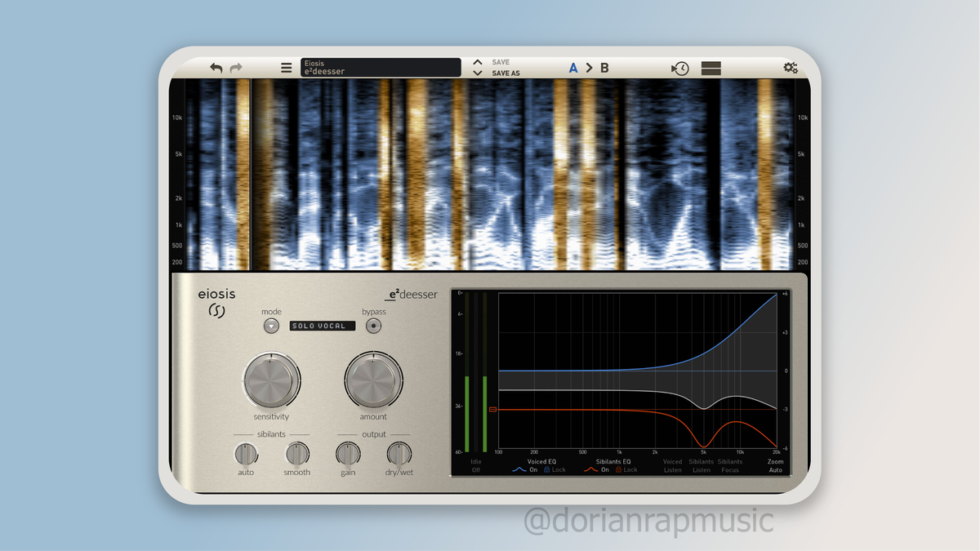Click the orange Sibilants EQ curve dip

[x=704, y=445]
